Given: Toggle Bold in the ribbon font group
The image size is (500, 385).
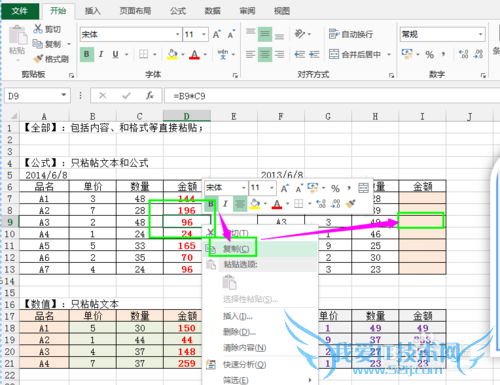Looking at the screenshot, I should (87, 54).
